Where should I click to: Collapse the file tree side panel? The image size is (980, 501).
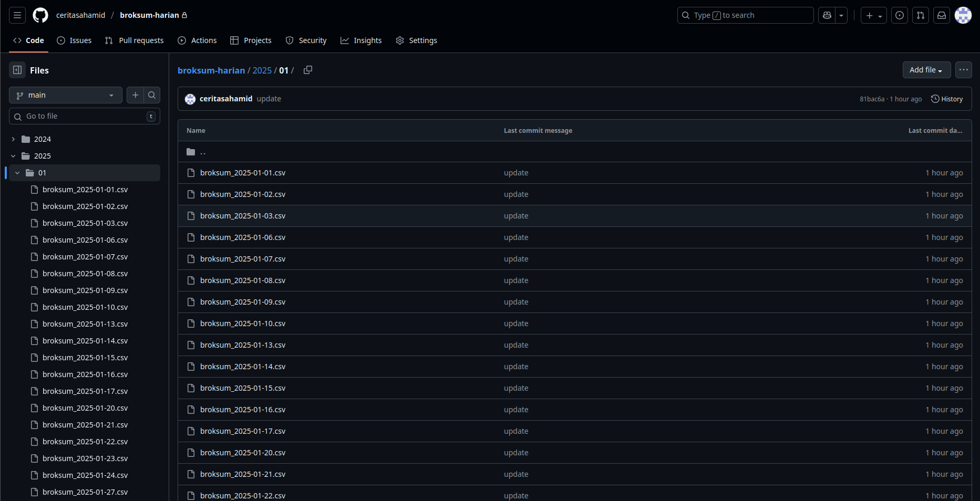coord(17,70)
